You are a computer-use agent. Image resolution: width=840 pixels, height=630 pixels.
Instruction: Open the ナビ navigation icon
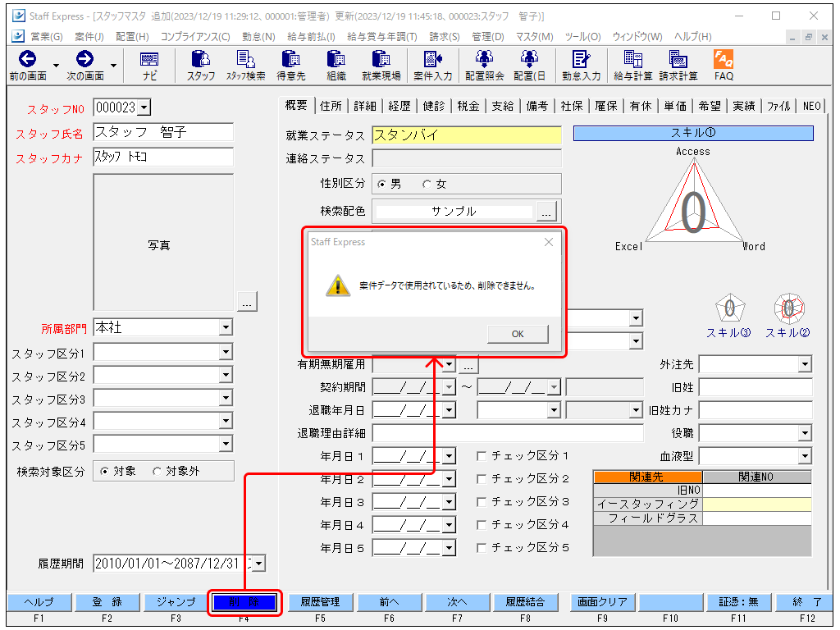(x=149, y=66)
